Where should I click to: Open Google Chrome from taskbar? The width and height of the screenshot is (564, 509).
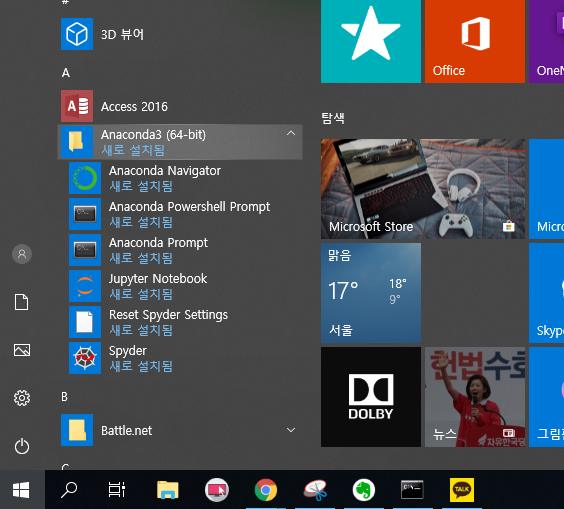tap(266, 490)
